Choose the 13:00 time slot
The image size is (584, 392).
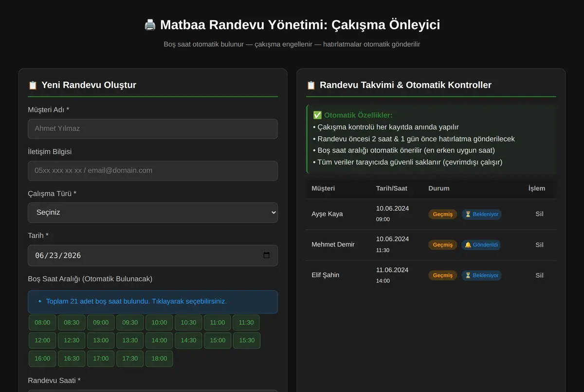point(101,340)
